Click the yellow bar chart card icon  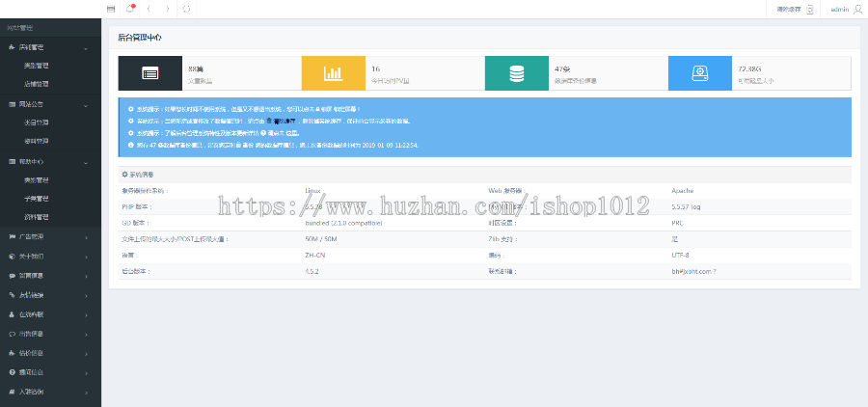[x=334, y=73]
